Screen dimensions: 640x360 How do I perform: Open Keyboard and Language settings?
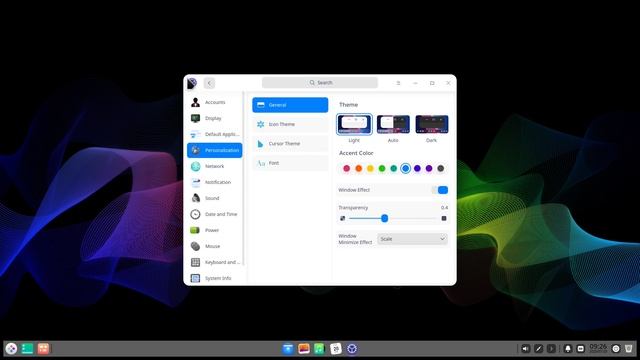click(x=215, y=262)
